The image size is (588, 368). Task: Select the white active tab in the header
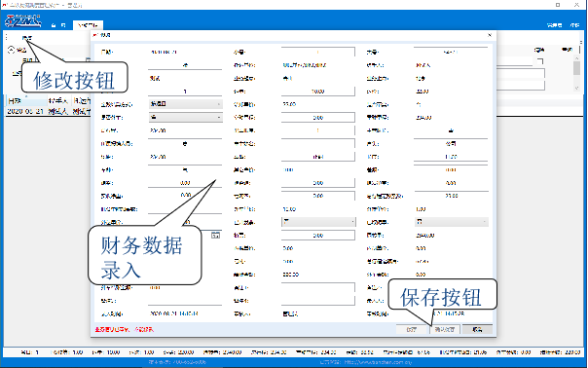[x=88, y=25]
